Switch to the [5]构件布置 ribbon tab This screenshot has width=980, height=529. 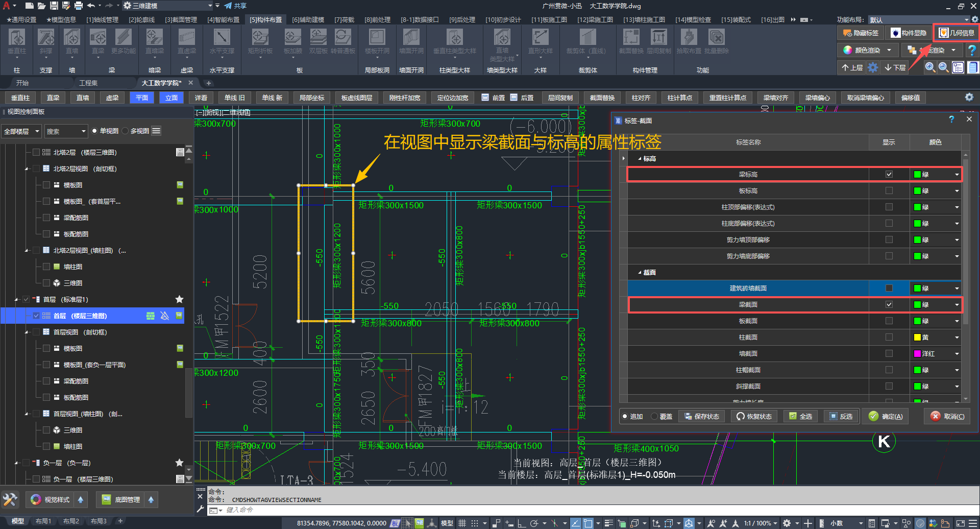pyautogui.click(x=266, y=19)
